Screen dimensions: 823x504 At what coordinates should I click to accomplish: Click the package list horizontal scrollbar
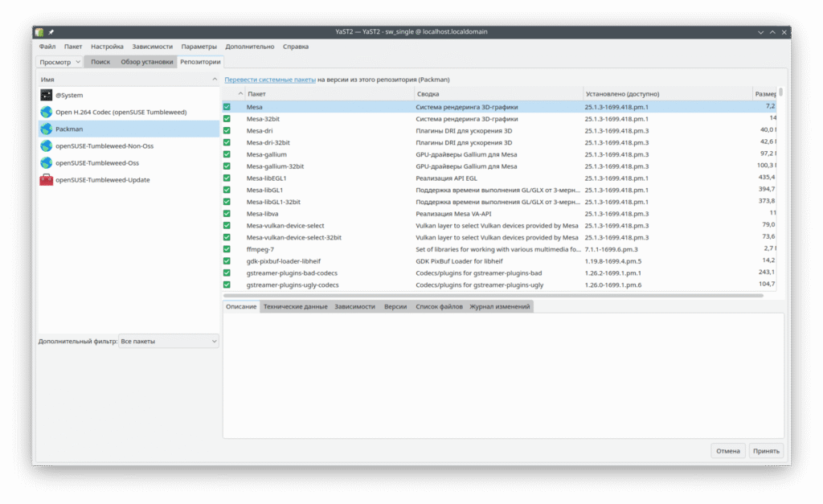point(493,296)
